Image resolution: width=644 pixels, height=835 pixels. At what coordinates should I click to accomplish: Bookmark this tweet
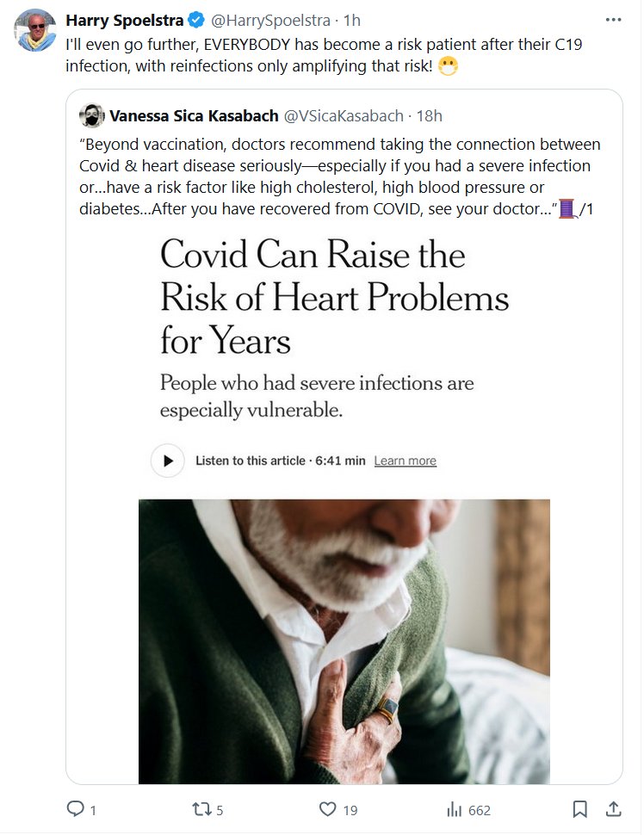click(x=580, y=809)
